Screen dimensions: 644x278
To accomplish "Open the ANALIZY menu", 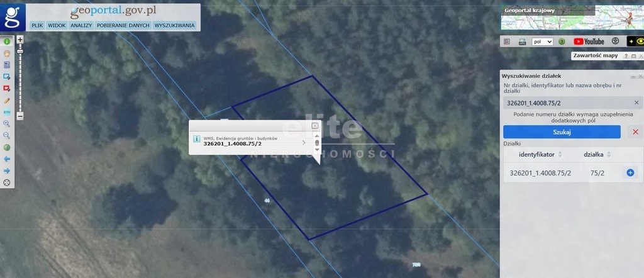I will tap(81, 25).
